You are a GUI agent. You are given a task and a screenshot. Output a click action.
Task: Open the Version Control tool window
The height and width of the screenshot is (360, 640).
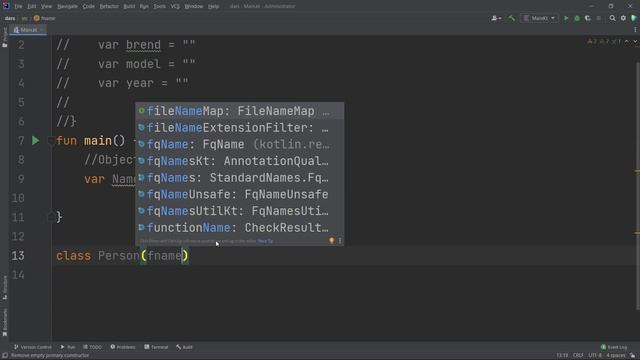(x=33, y=347)
